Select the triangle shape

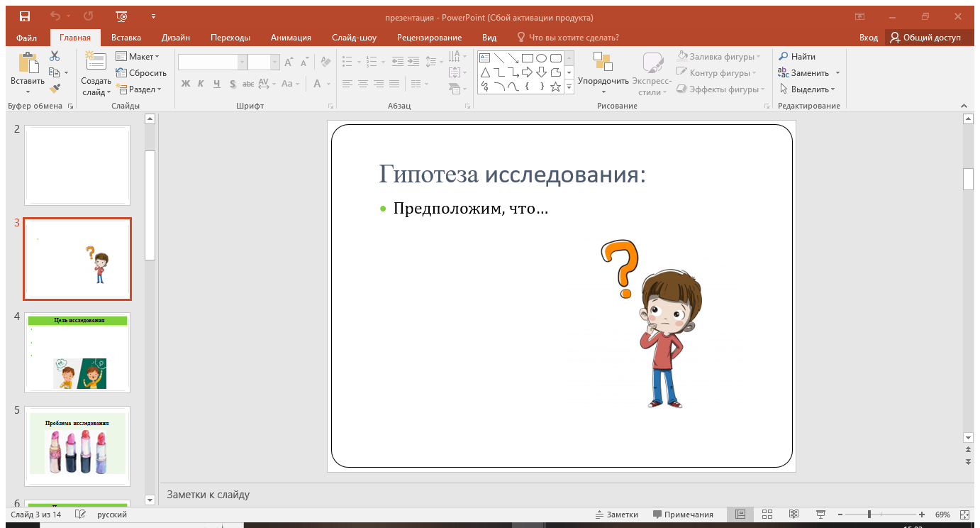pyautogui.click(x=485, y=72)
